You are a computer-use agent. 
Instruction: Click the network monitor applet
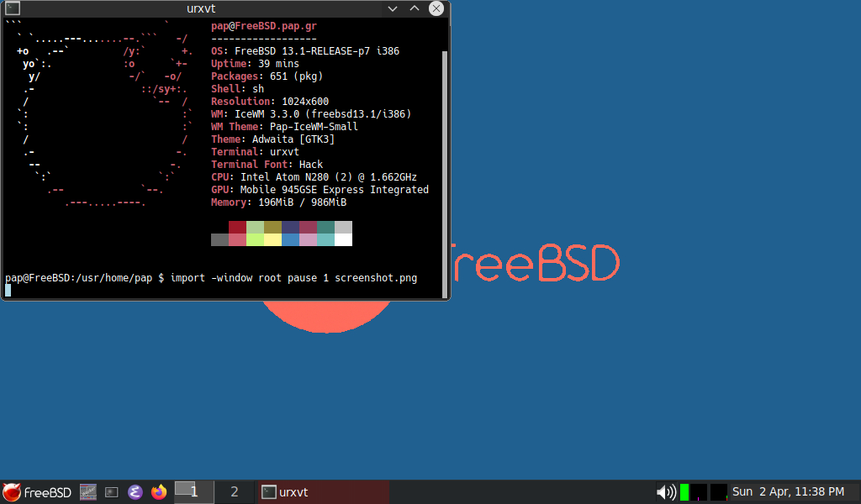click(719, 492)
